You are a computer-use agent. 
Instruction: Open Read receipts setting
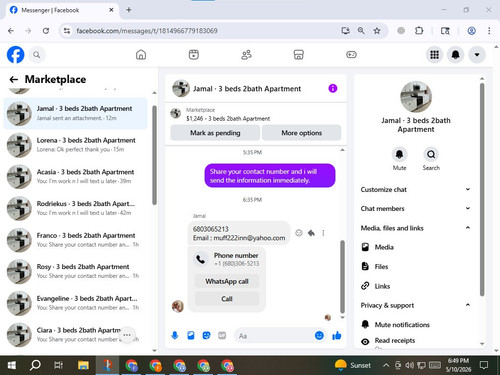416,341
